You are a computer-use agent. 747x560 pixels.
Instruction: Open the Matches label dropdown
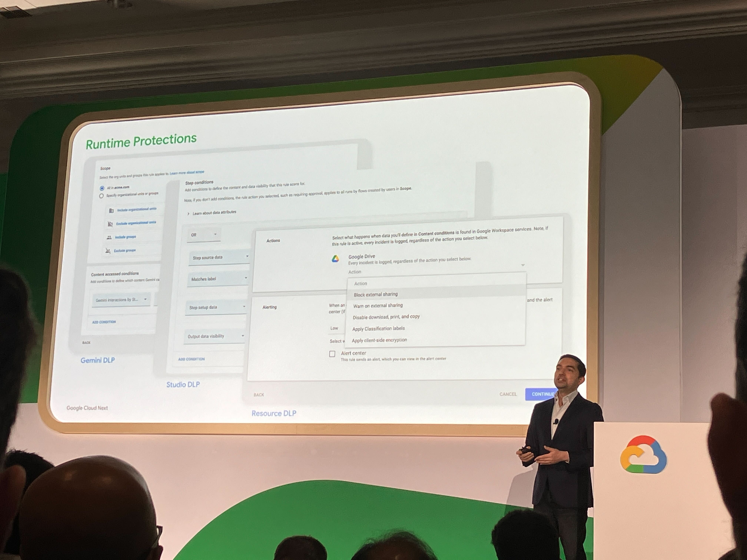[x=218, y=279]
